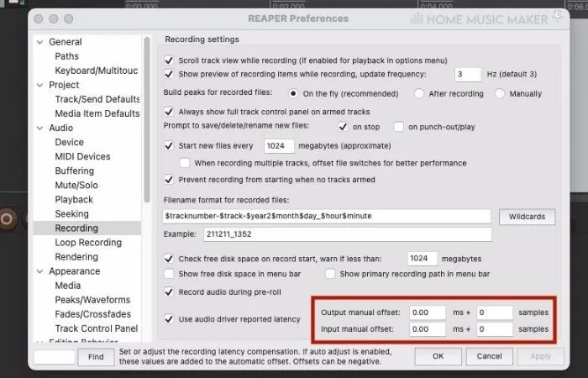This screenshot has height=378, width=588.
Task: Open Seeking settings page
Action: [x=71, y=213]
